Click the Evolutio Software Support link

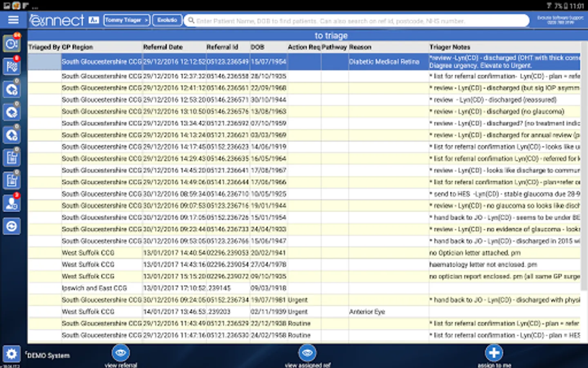pyautogui.click(x=560, y=20)
